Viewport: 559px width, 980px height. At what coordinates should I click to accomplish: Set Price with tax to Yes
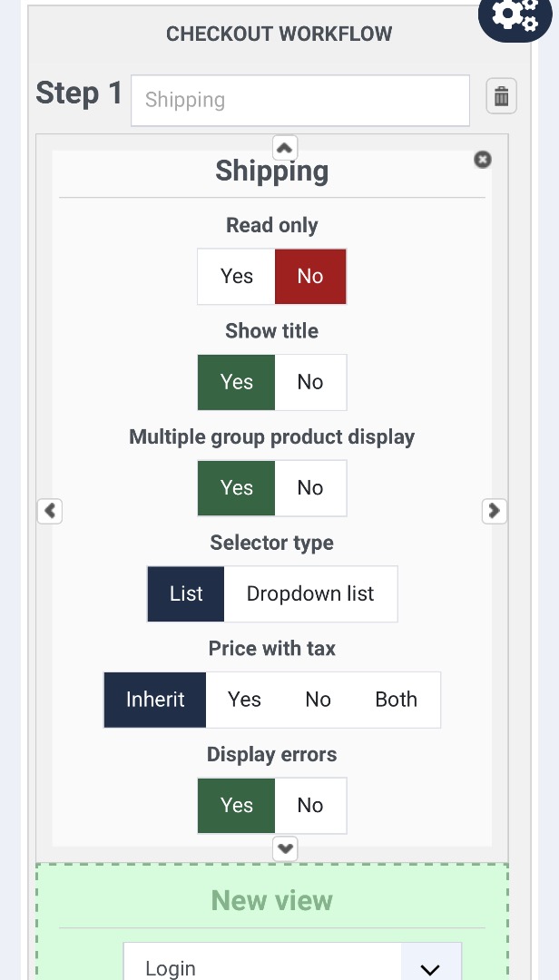(x=244, y=700)
